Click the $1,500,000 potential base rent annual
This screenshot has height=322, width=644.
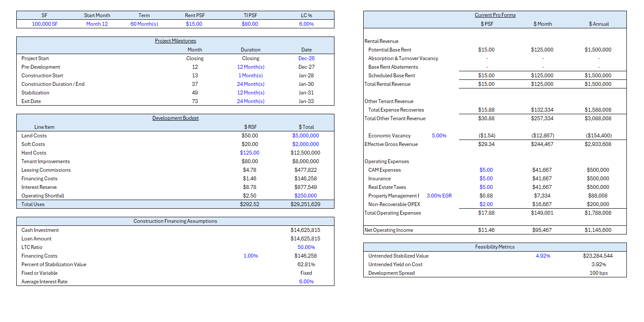[x=598, y=50]
